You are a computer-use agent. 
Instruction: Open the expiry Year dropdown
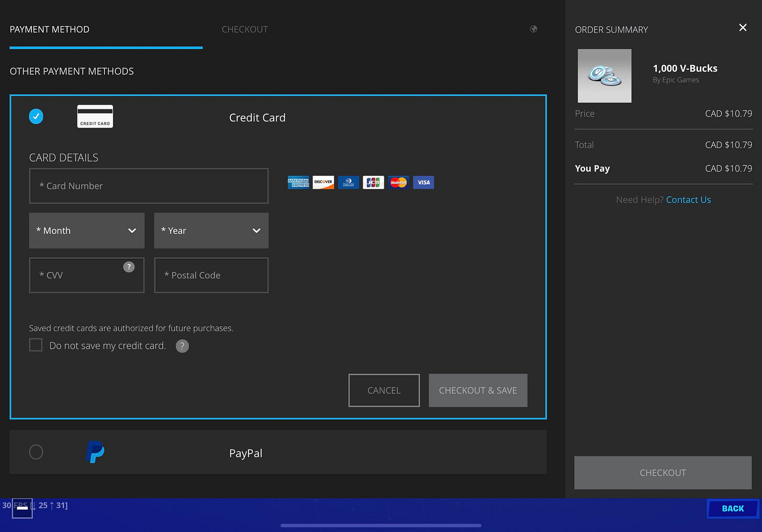click(211, 231)
